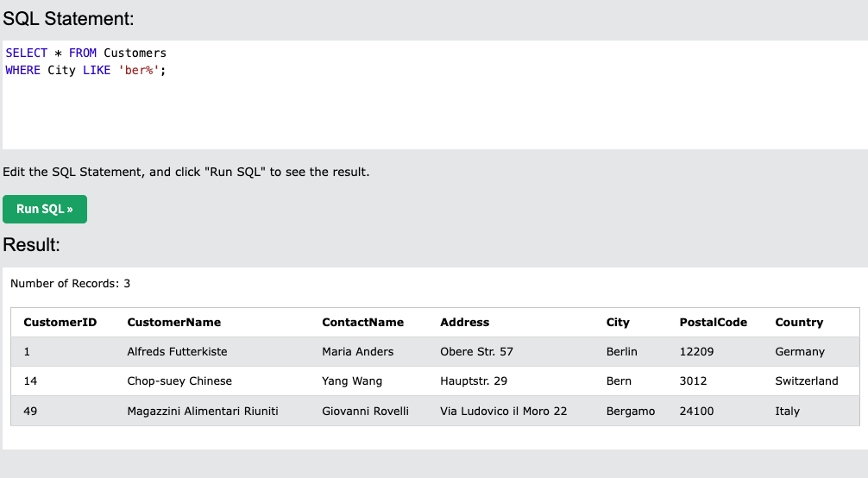The height and width of the screenshot is (478, 868).
Task: Click the ContactName column header
Action: 362,323
